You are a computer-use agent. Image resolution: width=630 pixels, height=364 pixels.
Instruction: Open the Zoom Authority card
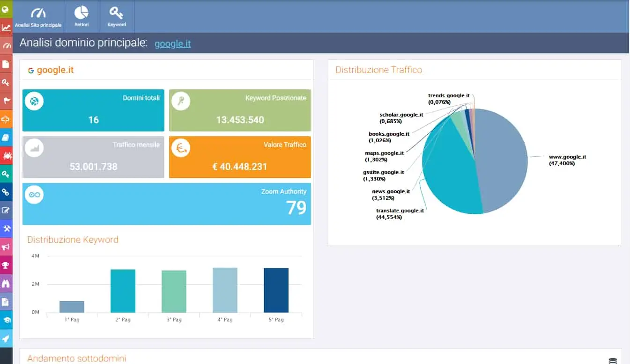pos(167,204)
